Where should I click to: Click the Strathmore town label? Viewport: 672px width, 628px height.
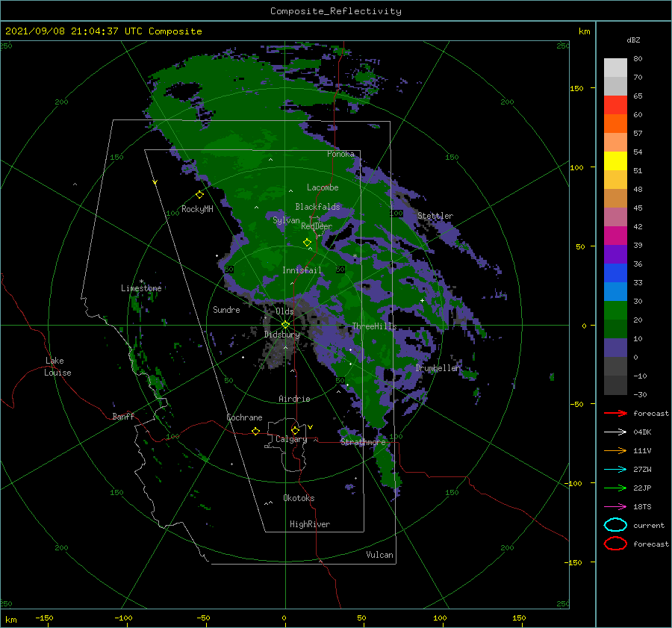coord(363,442)
